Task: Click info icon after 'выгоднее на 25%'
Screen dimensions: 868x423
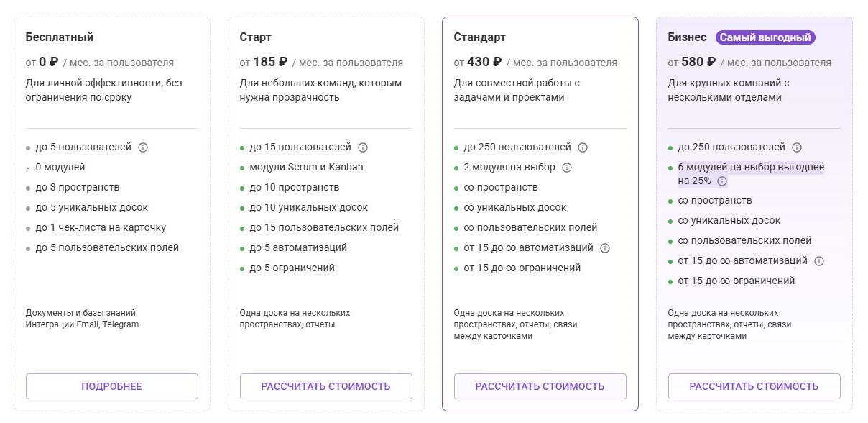Action: point(722,181)
